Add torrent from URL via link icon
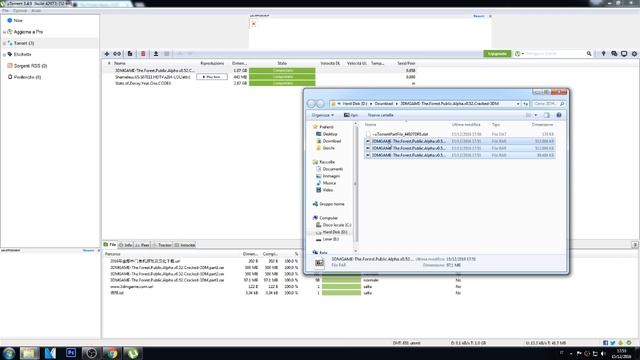This screenshot has height=360, width=640. (117, 54)
